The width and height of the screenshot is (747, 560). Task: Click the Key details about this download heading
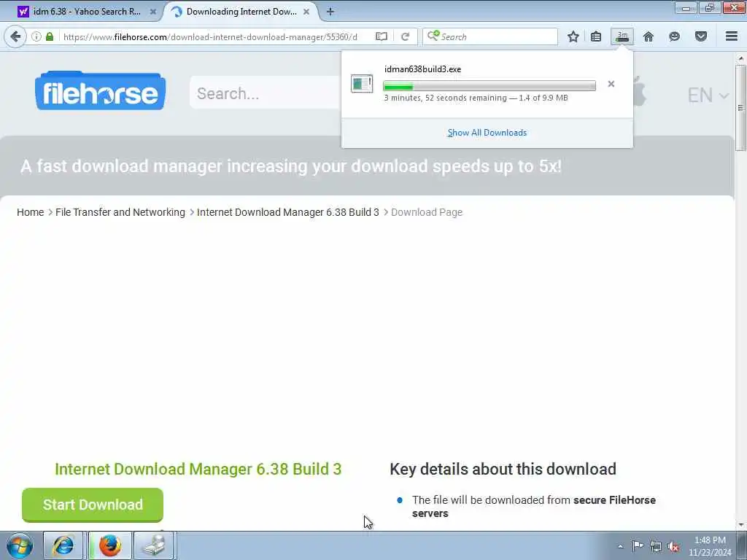tap(503, 469)
